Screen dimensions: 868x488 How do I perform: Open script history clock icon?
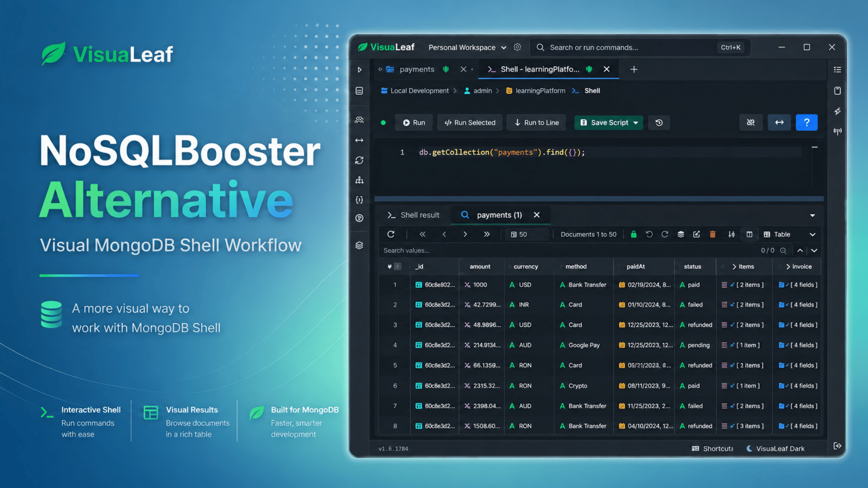tap(659, 122)
